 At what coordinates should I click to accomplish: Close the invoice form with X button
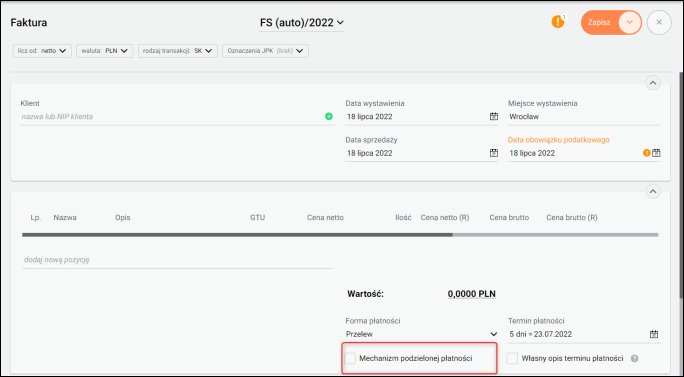click(659, 22)
